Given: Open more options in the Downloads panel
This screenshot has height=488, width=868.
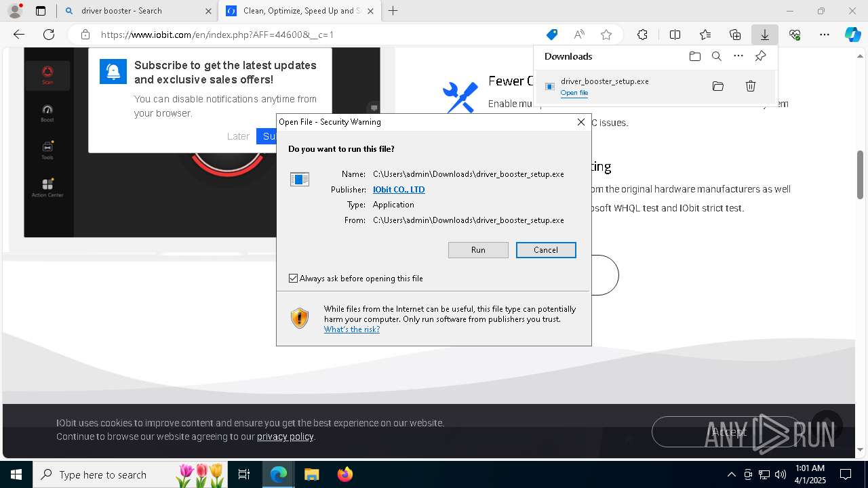Looking at the screenshot, I should click(x=738, y=56).
